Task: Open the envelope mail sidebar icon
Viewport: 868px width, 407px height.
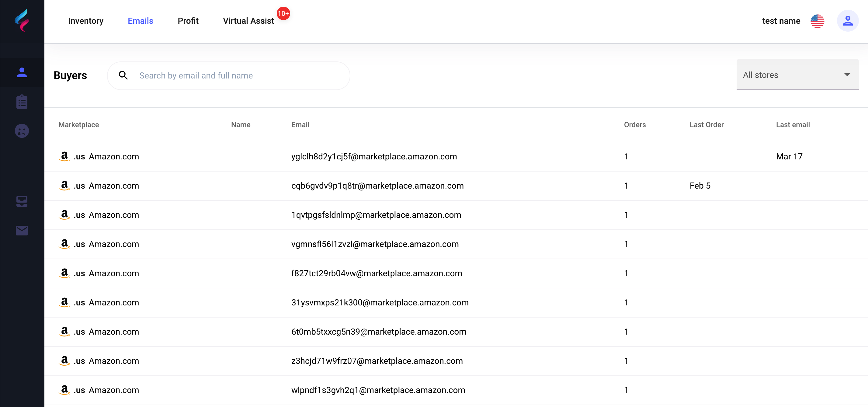Action: tap(22, 231)
